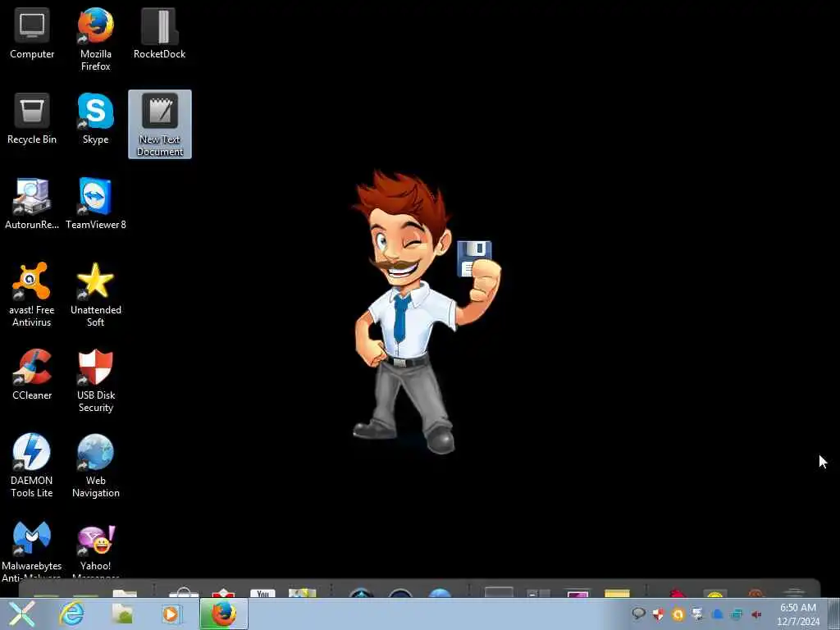Select the DAEMON Tools Lite shortcut
This screenshot has height=630, width=840.
point(32,465)
